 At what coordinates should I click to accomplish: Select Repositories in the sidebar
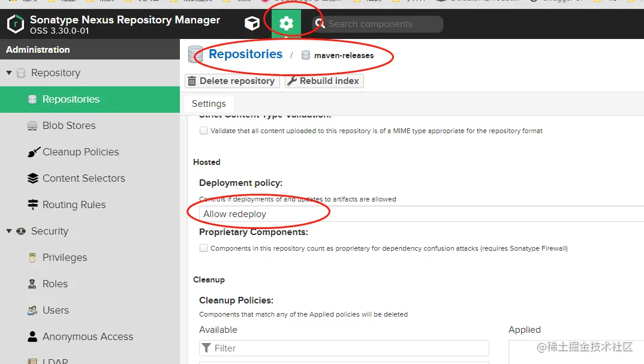click(90, 100)
